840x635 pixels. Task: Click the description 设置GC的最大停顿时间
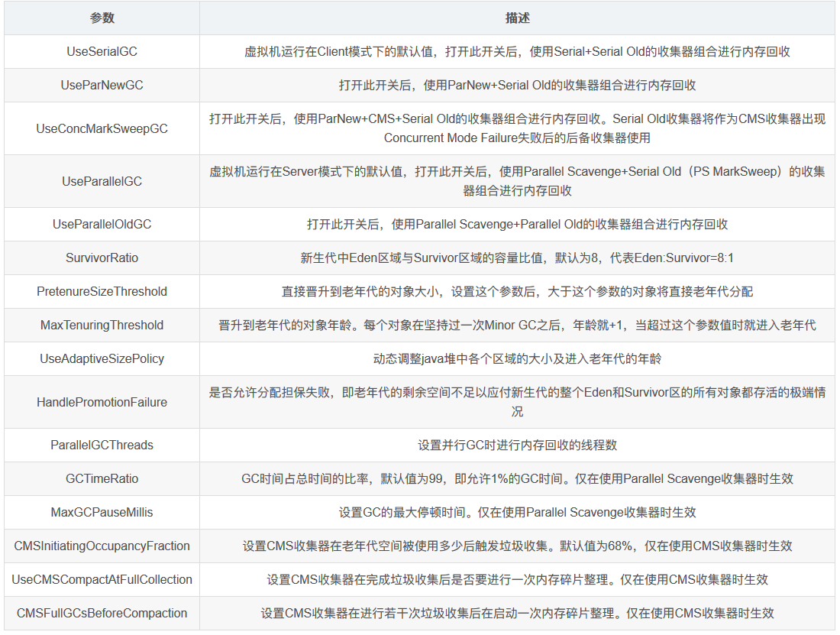(517, 512)
